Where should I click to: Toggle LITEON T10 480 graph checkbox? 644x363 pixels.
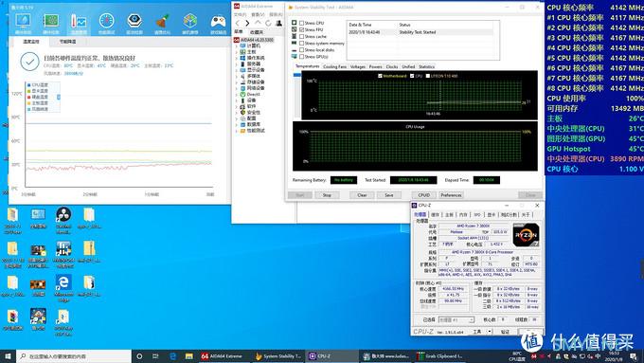tap(427, 76)
